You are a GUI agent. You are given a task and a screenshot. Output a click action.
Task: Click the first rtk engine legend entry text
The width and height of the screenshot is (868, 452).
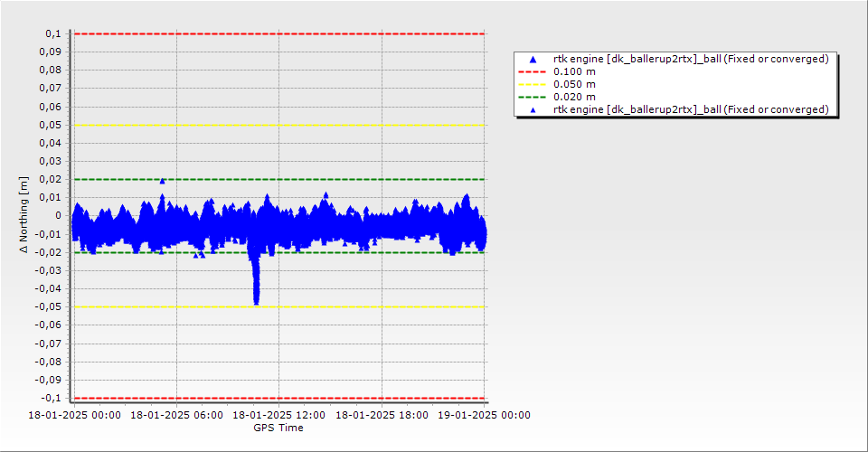[x=691, y=59]
